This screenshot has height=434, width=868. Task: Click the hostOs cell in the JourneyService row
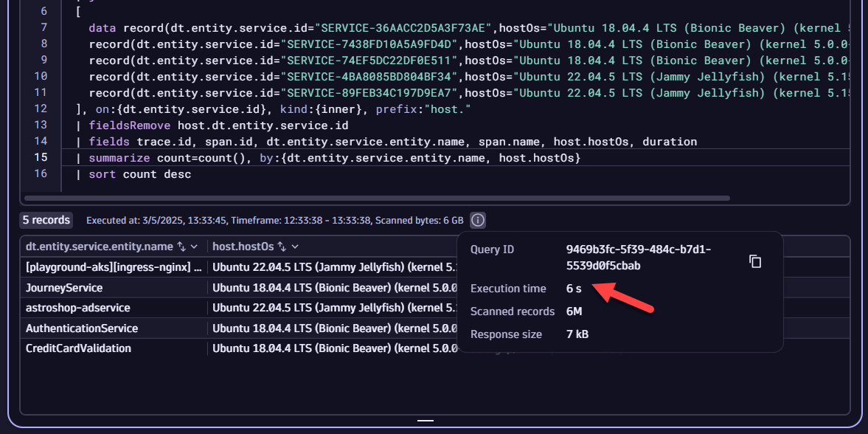click(334, 288)
